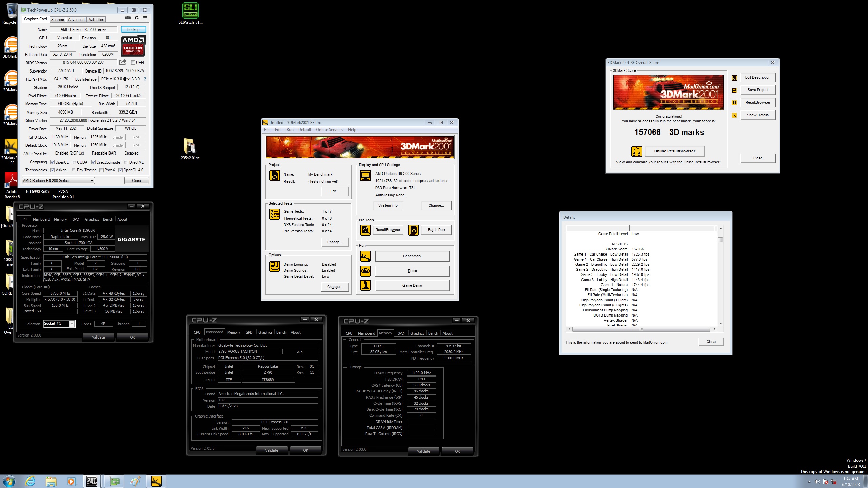Open the Run menu in 3DMark2001
This screenshot has height=488, width=868.
(290, 130)
